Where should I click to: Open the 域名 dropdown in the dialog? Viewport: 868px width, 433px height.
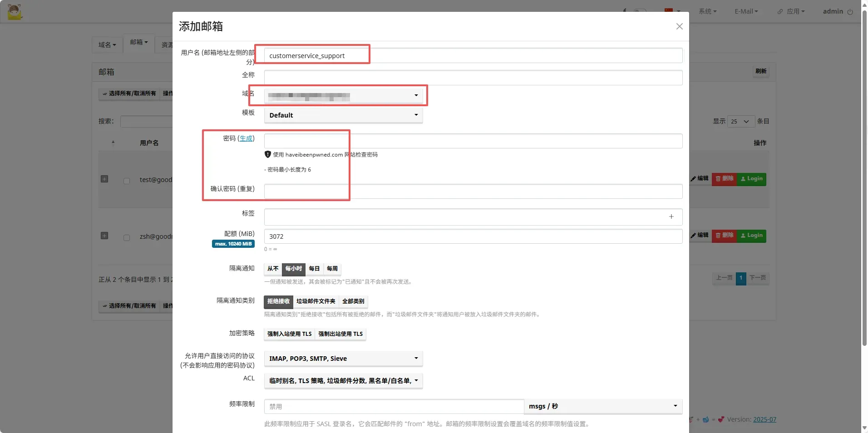tap(343, 95)
